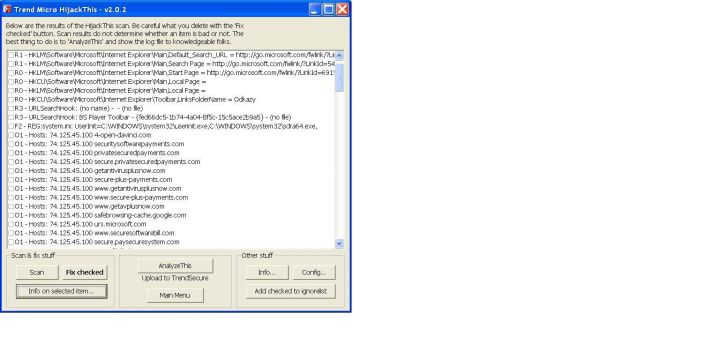
Task: Open the Config... settings button
Action: 314,272
